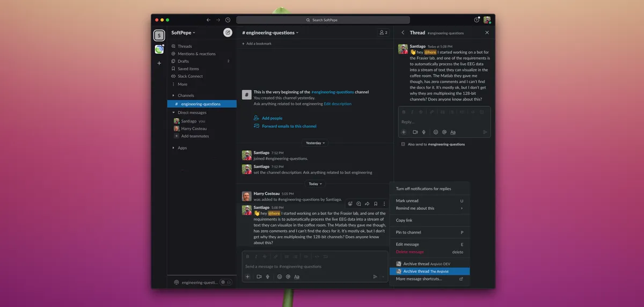Screen dimensions: 644x307
Task: Click Add a bookmark
Action: pos(257,43)
